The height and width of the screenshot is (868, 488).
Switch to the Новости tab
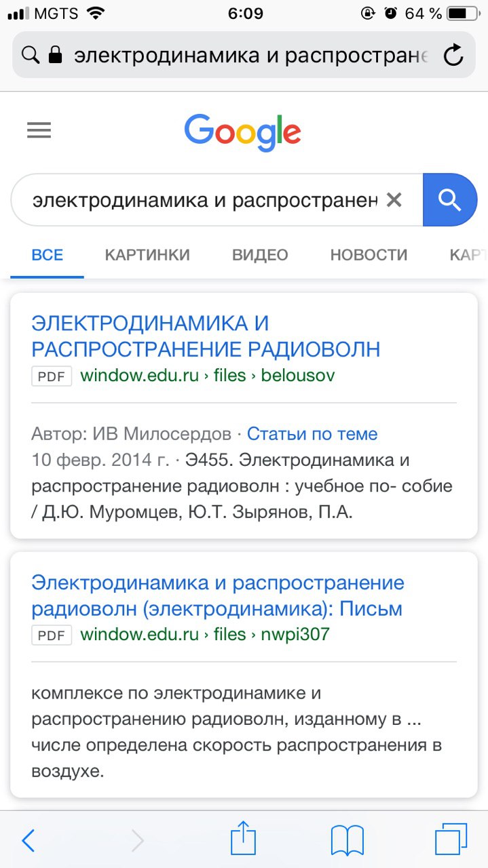coord(369,255)
